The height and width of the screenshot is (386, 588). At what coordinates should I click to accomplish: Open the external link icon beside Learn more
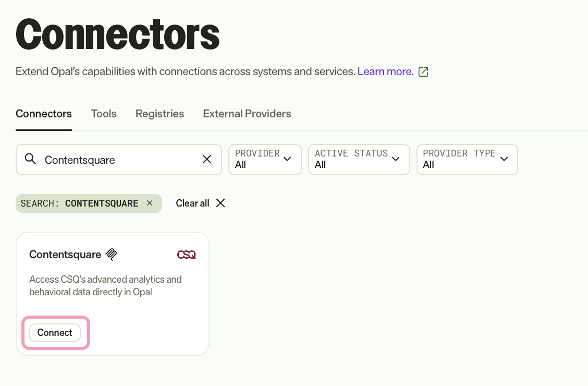coord(423,71)
